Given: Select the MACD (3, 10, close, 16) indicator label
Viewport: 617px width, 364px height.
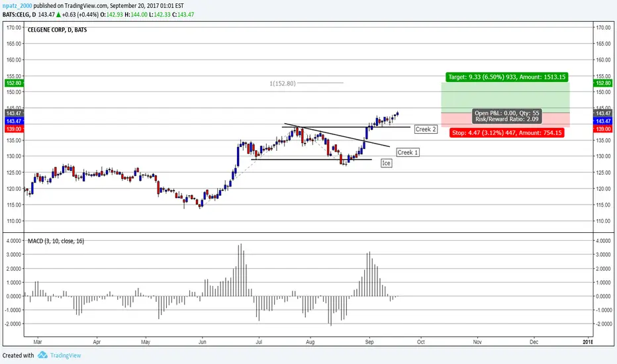Looking at the screenshot, I should click(56, 241).
